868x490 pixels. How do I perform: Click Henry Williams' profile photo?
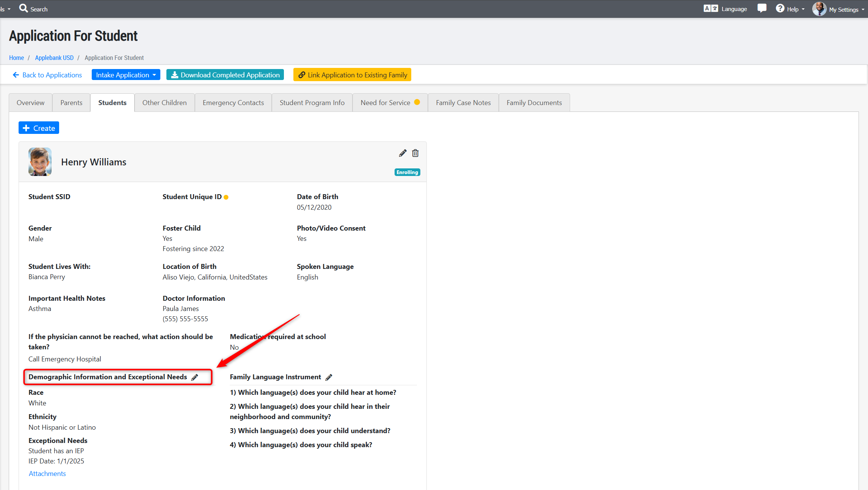pyautogui.click(x=40, y=162)
